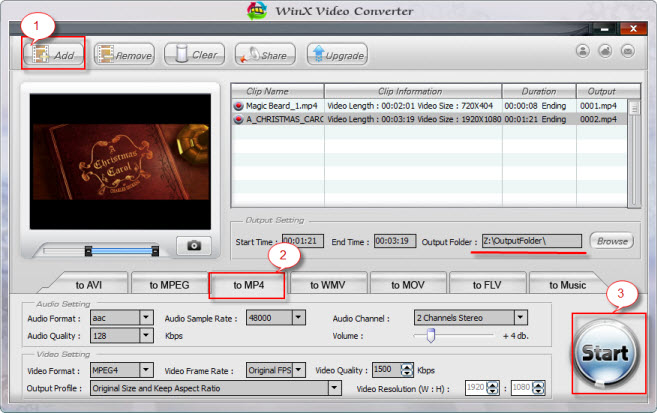Click the Browse output folder button
Image resolution: width=657 pixels, height=413 pixels.
coord(612,241)
